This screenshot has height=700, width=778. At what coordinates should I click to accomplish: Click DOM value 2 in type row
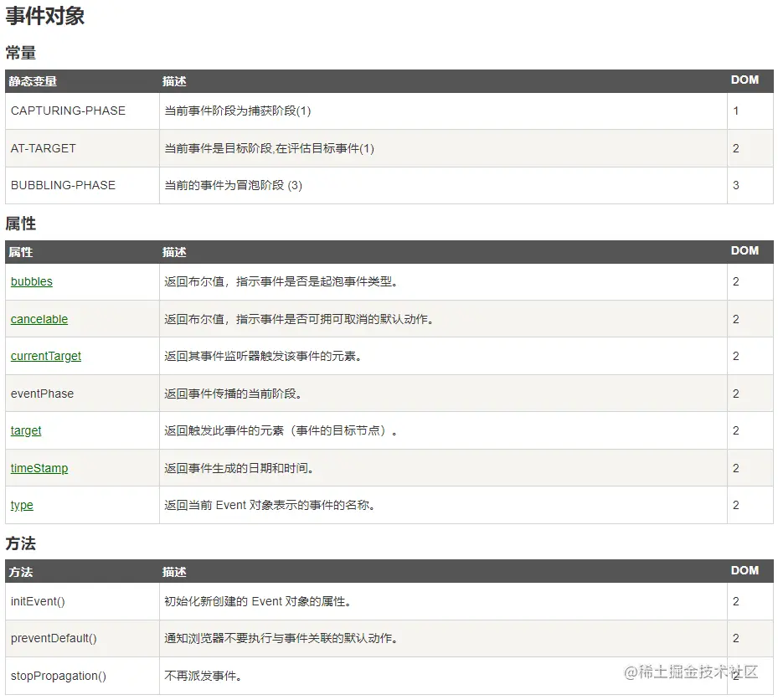(x=736, y=505)
